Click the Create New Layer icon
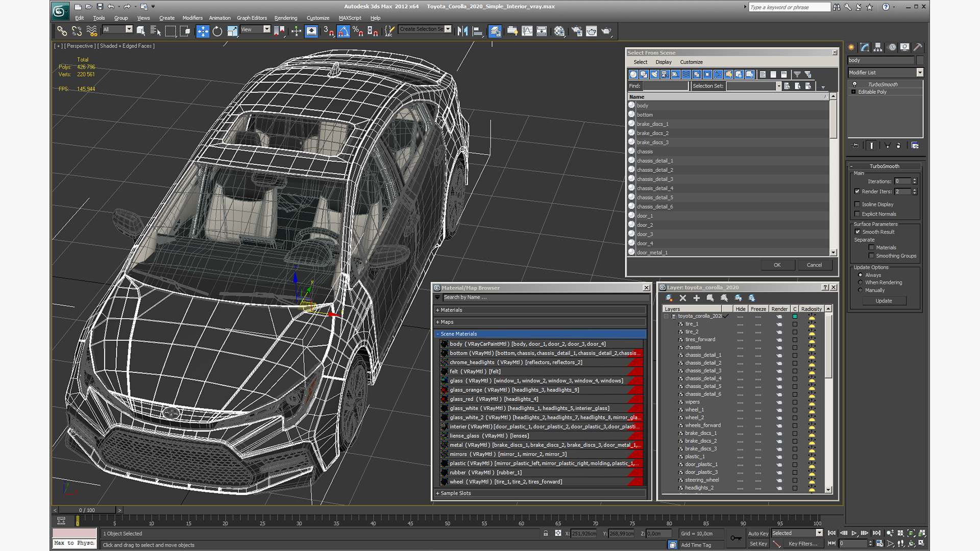 [669, 298]
